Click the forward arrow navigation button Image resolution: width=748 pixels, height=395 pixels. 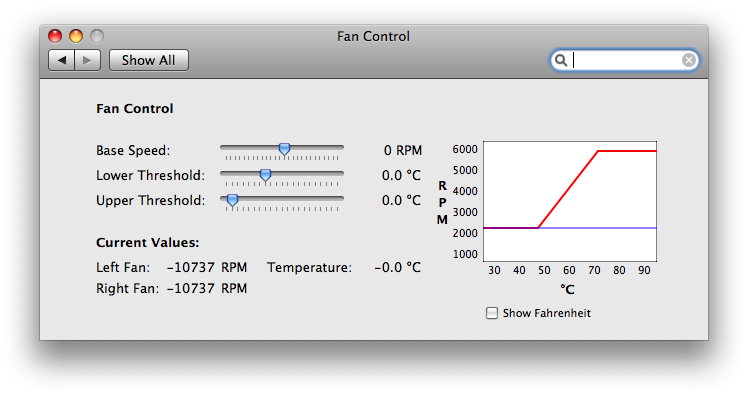click(87, 60)
